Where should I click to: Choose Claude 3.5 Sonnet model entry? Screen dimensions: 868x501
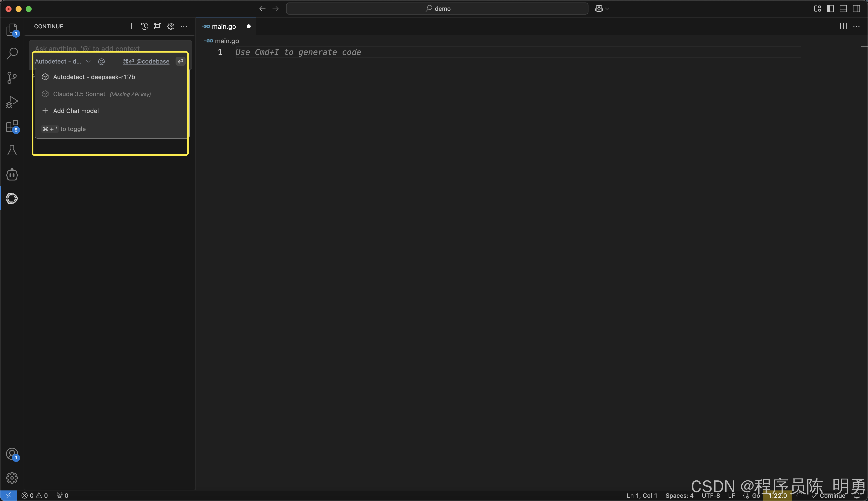(x=79, y=94)
